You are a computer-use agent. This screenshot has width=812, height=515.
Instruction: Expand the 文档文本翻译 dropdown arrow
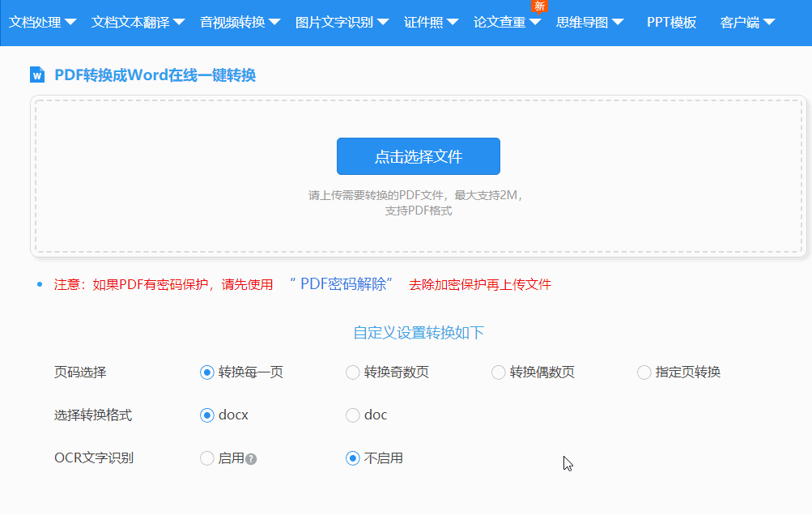179,23
